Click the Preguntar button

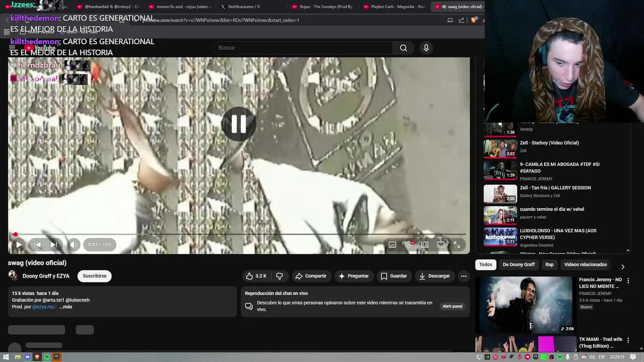(354, 276)
